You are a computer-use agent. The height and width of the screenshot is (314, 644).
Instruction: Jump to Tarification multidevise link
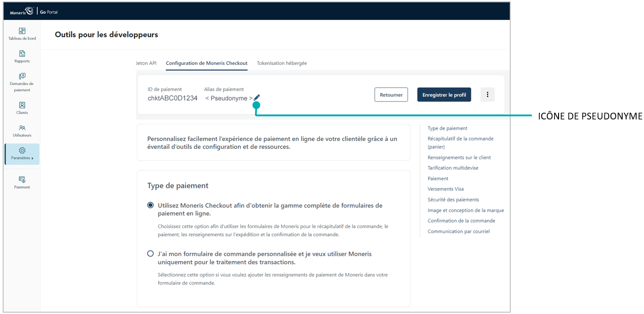[453, 168]
